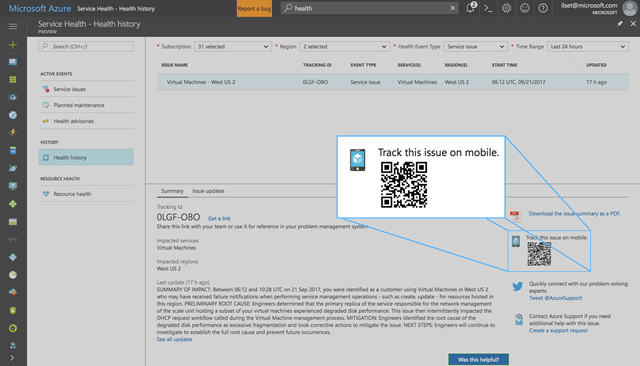Sort by the Updated column header
This screenshot has height=366, width=640.
pos(596,65)
